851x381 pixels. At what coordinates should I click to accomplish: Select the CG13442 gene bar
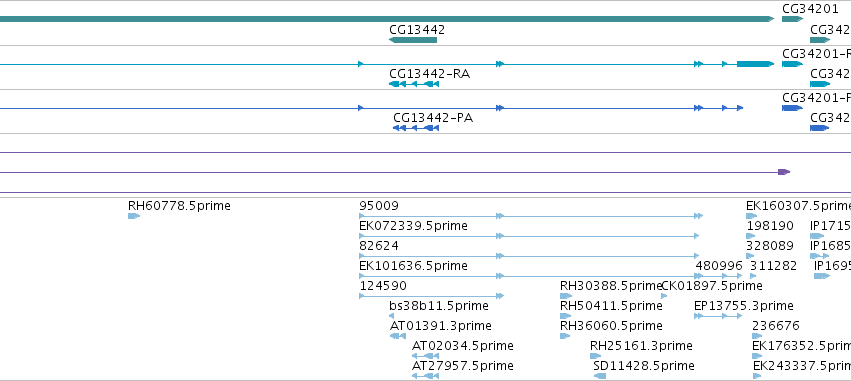(x=413, y=40)
